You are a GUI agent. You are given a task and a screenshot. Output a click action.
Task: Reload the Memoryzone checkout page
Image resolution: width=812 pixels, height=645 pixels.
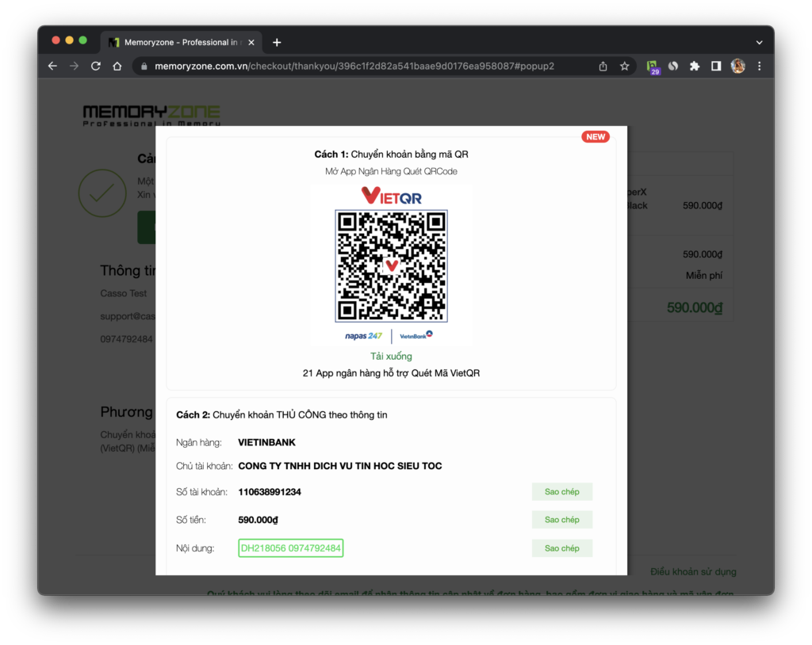(96, 67)
